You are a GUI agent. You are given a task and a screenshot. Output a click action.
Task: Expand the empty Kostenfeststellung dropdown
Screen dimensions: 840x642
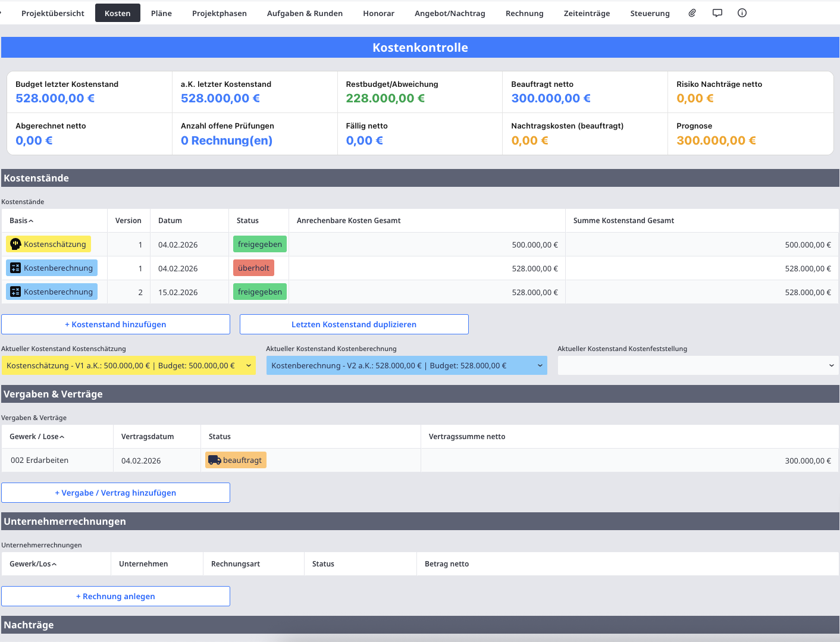click(697, 365)
